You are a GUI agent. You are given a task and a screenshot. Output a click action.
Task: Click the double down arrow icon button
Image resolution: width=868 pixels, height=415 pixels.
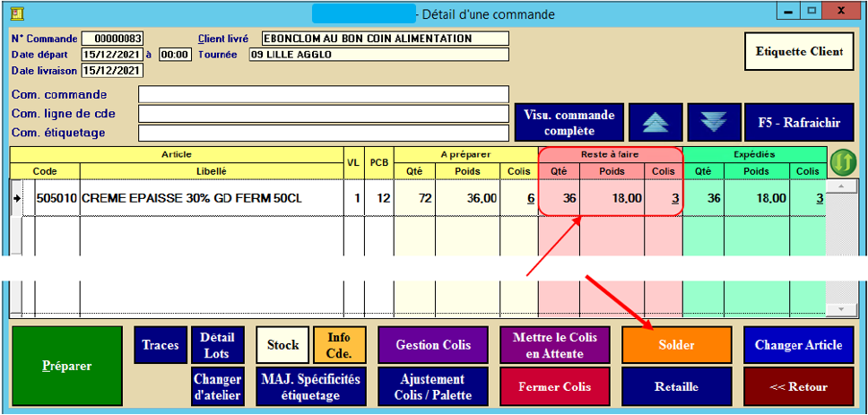(712, 122)
